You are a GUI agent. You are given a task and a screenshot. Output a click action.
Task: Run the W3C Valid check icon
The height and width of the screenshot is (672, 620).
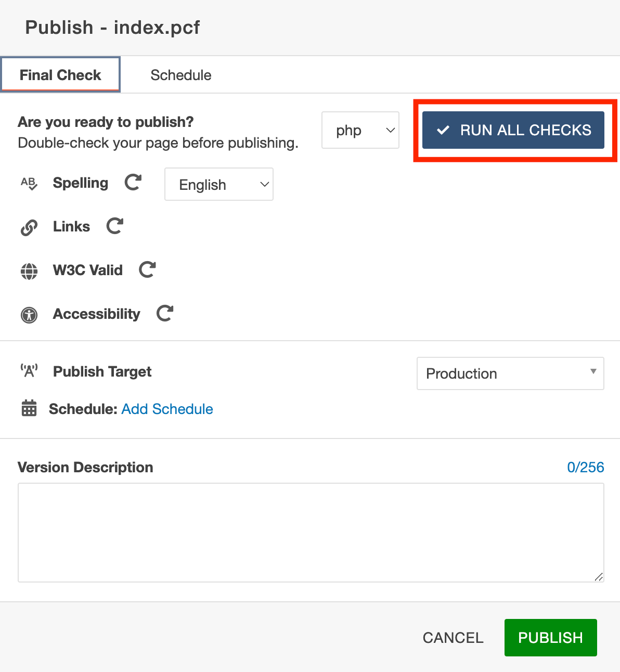tap(147, 269)
